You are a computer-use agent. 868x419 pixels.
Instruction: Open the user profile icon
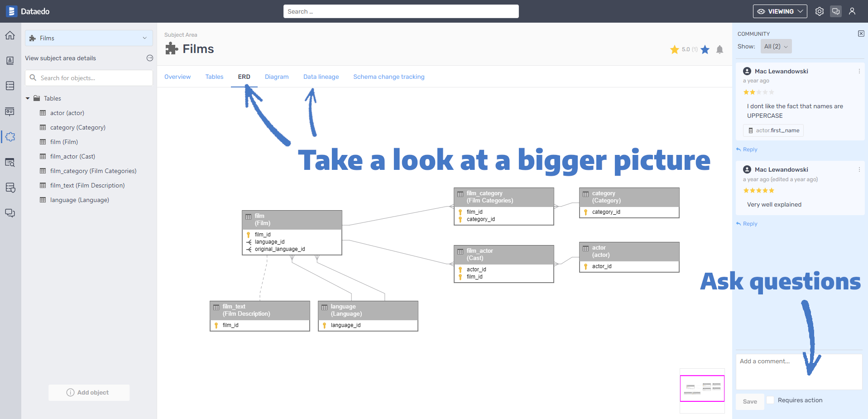[x=852, y=11]
